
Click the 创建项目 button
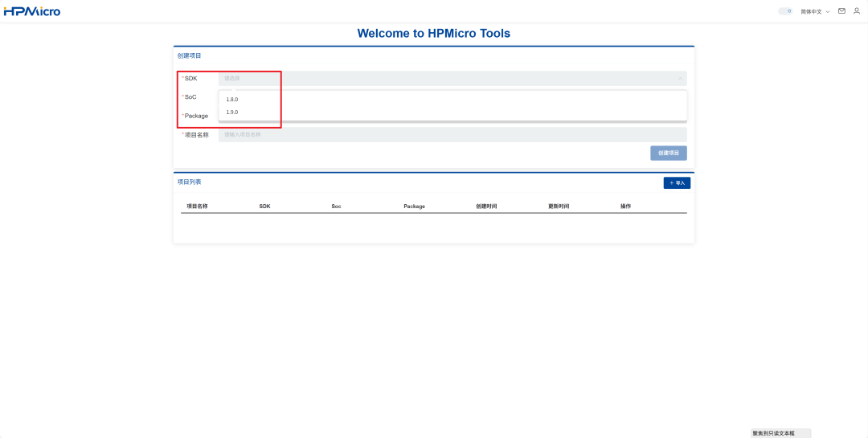[669, 154]
